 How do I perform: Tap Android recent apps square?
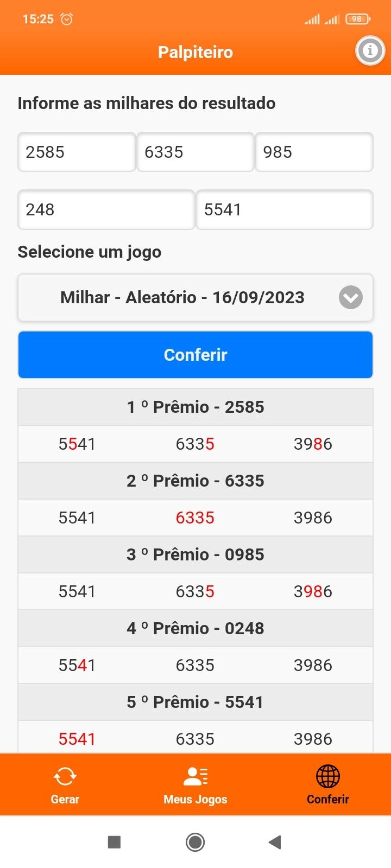(x=114, y=842)
